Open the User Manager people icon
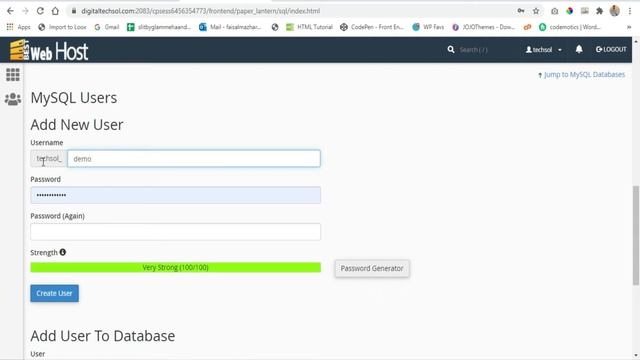The height and width of the screenshot is (360, 640). pyautogui.click(x=13, y=99)
